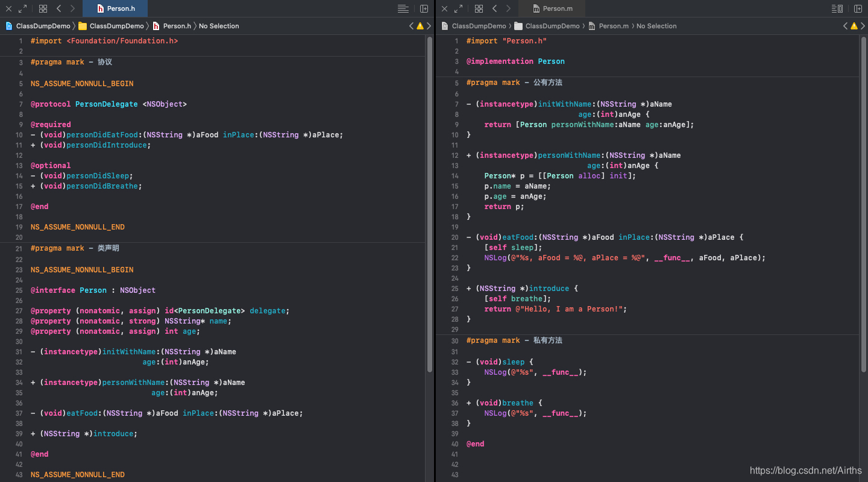Open Person.m file breadcrumb item

click(608, 26)
